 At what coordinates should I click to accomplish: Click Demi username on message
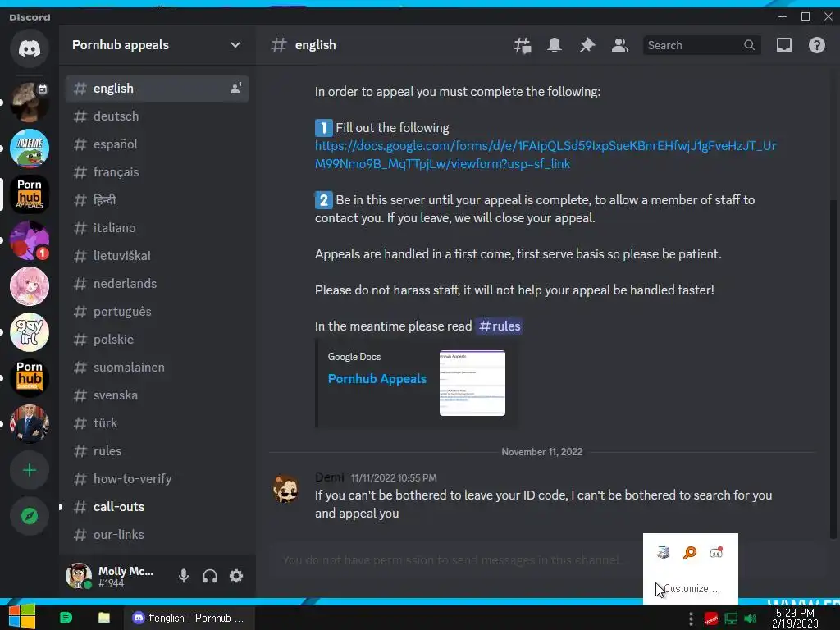pyautogui.click(x=329, y=477)
